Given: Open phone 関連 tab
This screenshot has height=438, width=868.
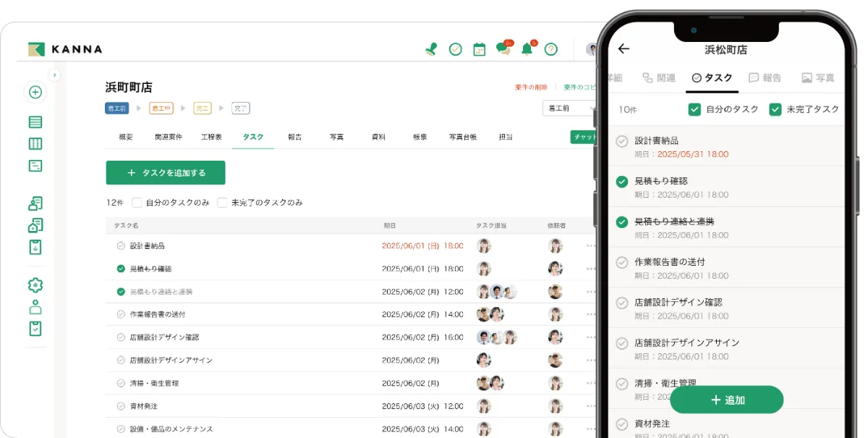Looking at the screenshot, I should coord(658,77).
